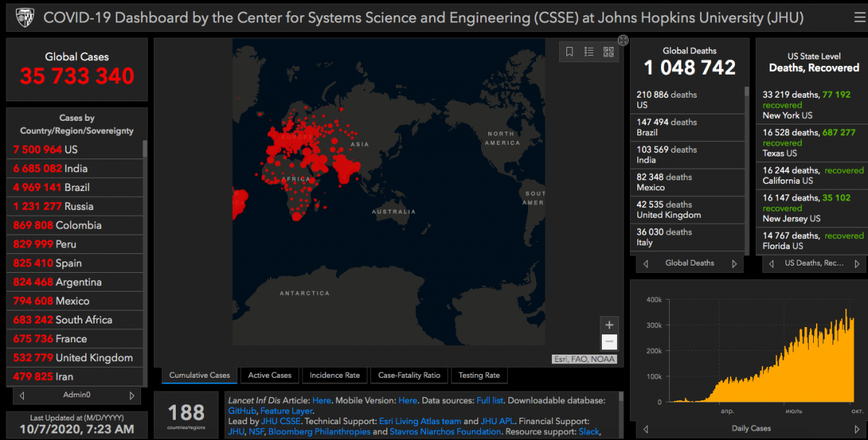This screenshot has height=440, width=868.
Task: Go to previous Global Deaths panel page
Action: [645, 263]
